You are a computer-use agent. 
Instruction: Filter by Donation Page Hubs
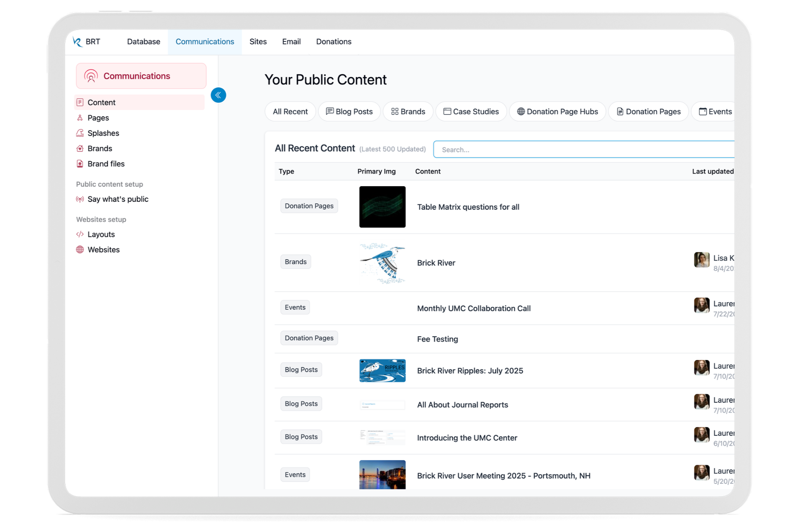(x=557, y=111)
